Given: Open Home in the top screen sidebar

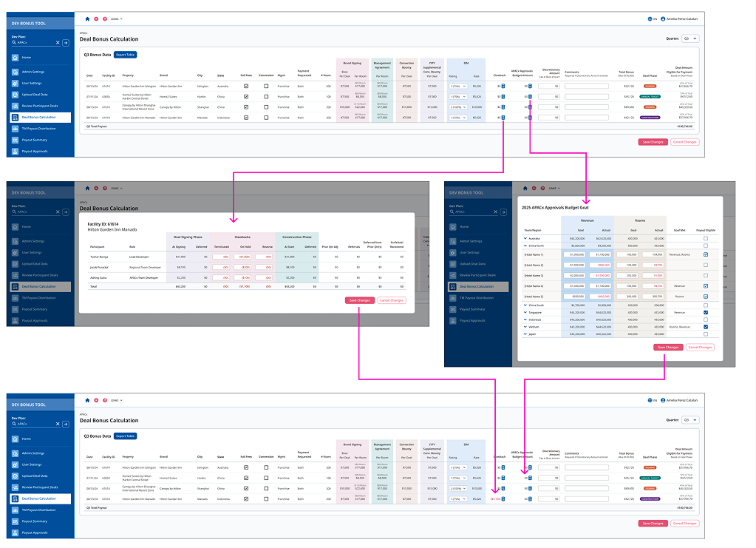Looking at the screenshot, I should [26, 58].
